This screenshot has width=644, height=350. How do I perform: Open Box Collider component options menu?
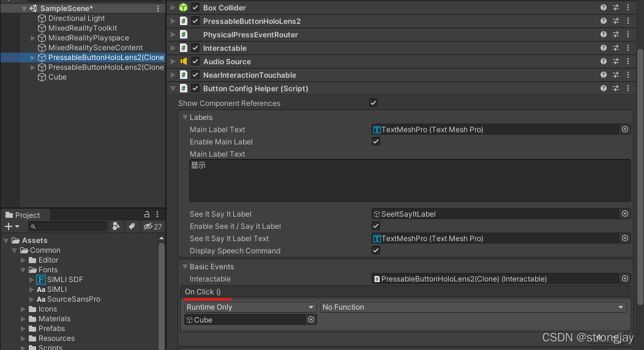628,7
